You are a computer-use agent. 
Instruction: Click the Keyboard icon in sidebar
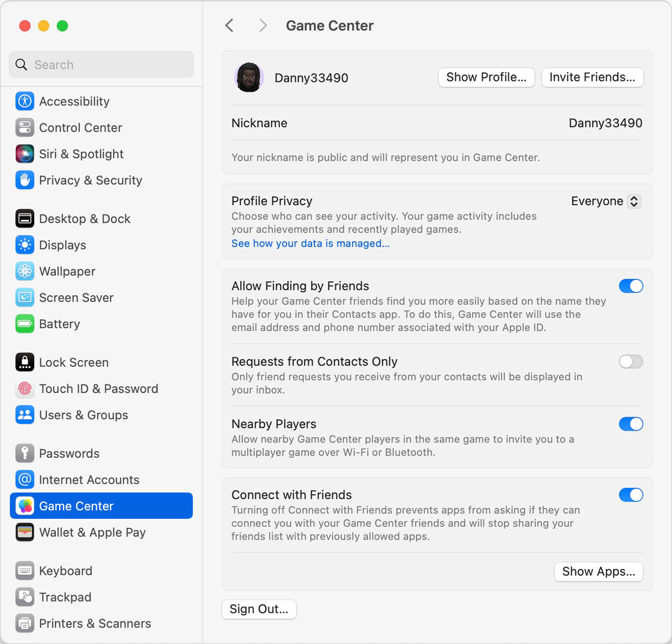(24, 571)
